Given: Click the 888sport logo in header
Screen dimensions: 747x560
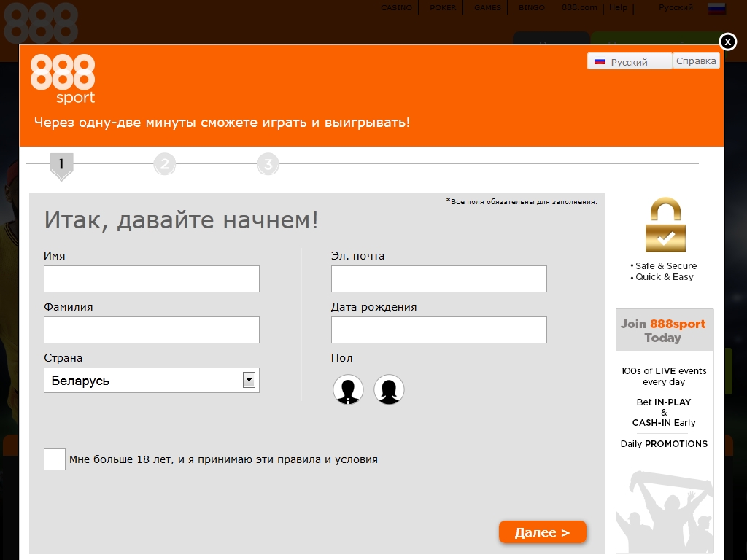Looking at the screenshot, I should (63, 79).
